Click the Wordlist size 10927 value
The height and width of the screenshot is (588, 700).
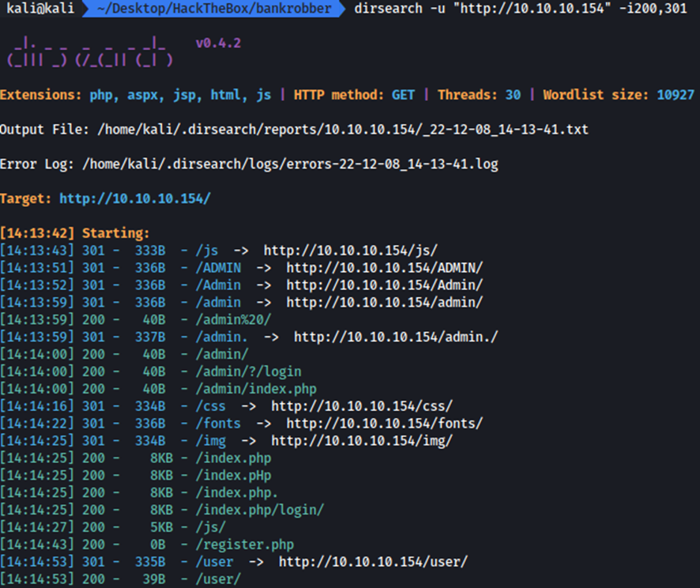[676, 95]
